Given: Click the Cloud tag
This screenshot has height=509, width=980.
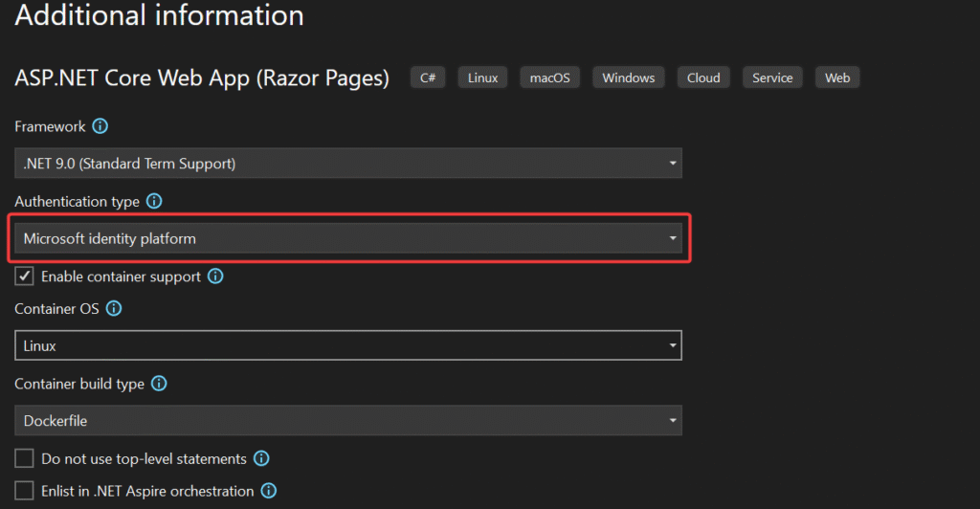Looking at the screenshot, I should pos(703,77).
